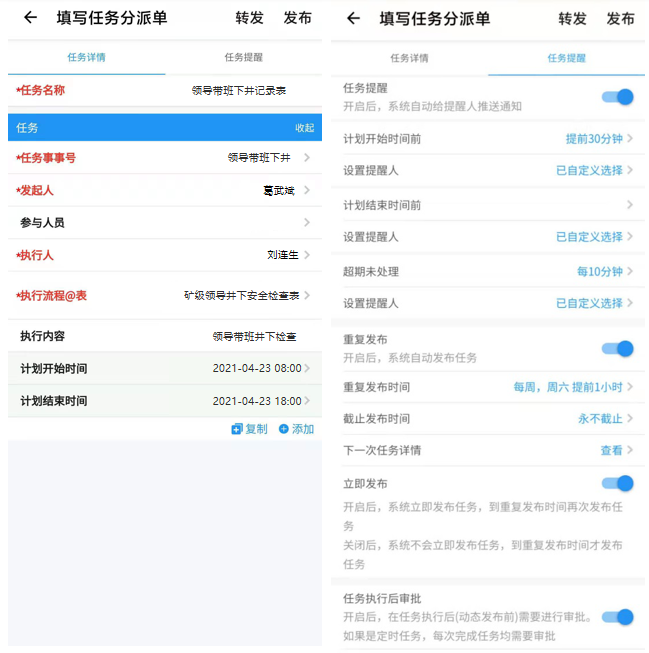
Task: Tap the chevron on the 参与人员 row
Action: pos(306,223)
